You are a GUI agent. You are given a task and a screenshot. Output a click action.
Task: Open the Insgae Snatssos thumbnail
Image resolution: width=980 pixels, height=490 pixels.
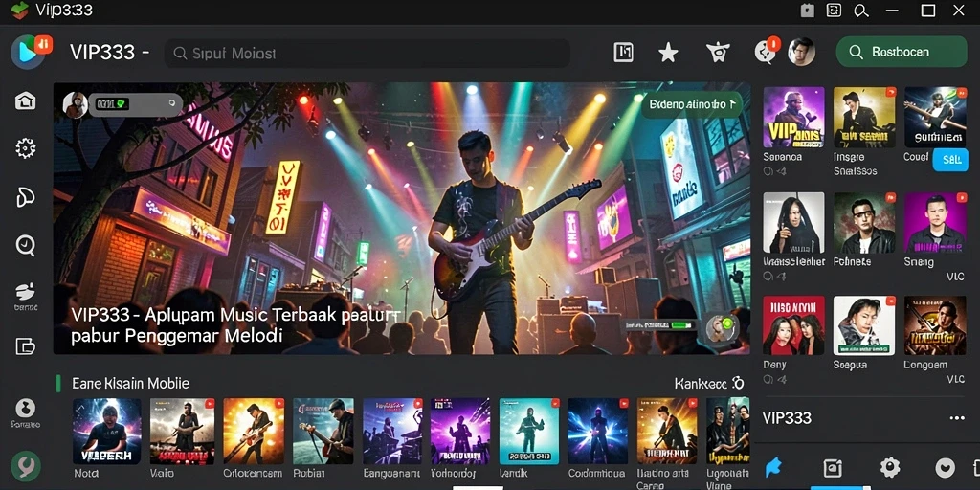(864, 117)
